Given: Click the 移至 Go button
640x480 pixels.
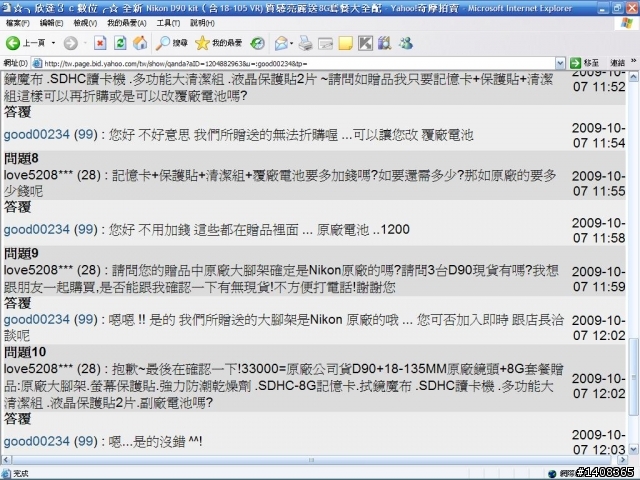Looking at the screenshot, I should tap(584, 63).
